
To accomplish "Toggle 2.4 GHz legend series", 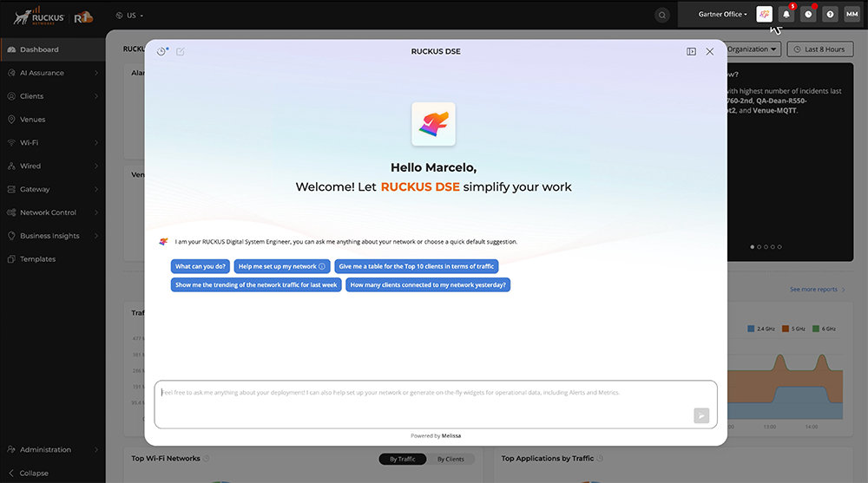I will [761, 329].
